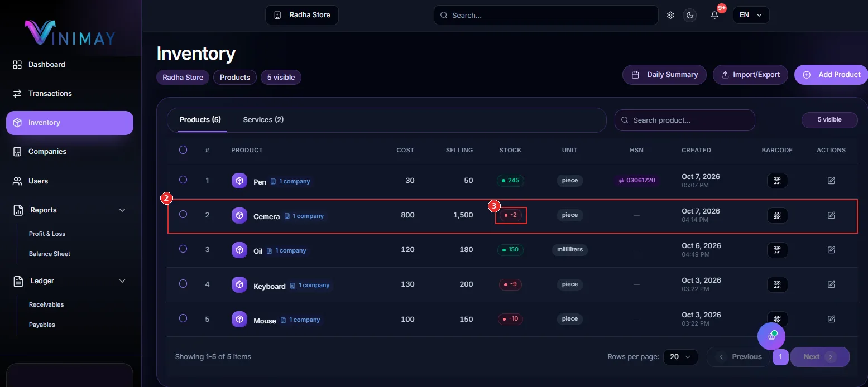Open the EN language dropdown

751,15
